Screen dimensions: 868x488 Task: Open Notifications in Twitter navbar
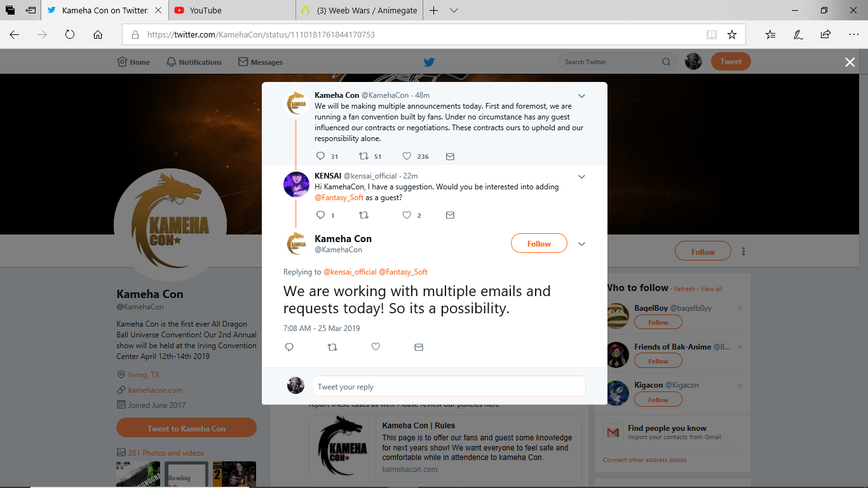(194, 62)
